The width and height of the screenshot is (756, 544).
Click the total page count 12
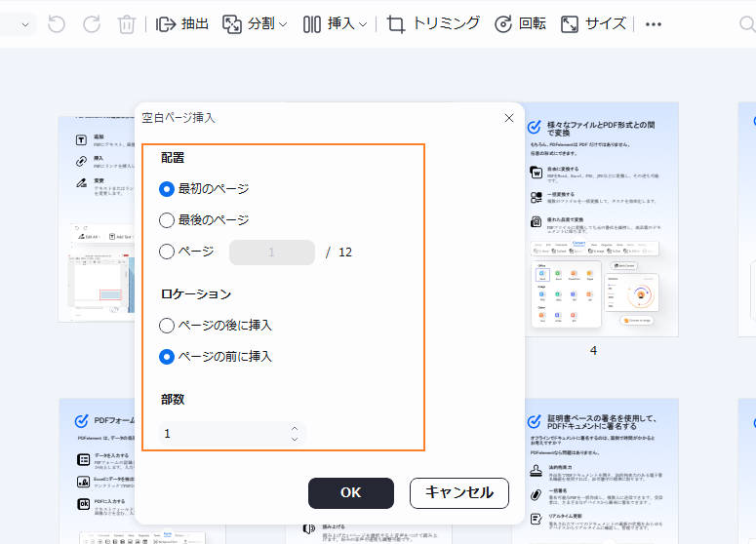(345, 252)
